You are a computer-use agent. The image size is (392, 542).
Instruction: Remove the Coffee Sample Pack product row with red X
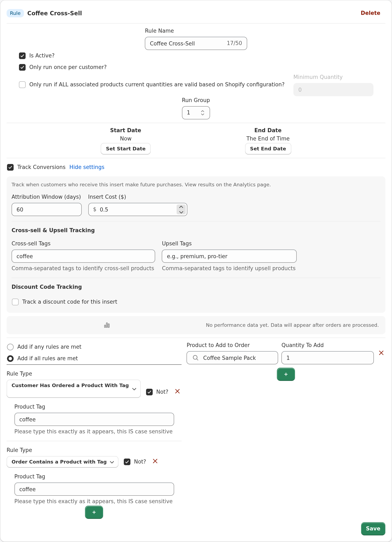click(x=381, y=353)
